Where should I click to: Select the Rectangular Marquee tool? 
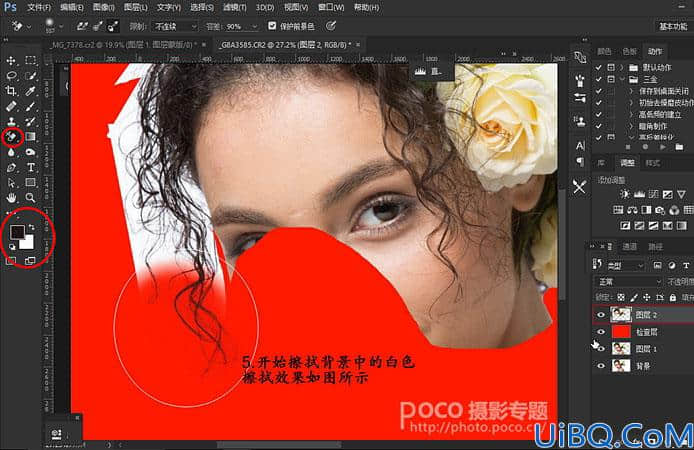coord(31,60)
